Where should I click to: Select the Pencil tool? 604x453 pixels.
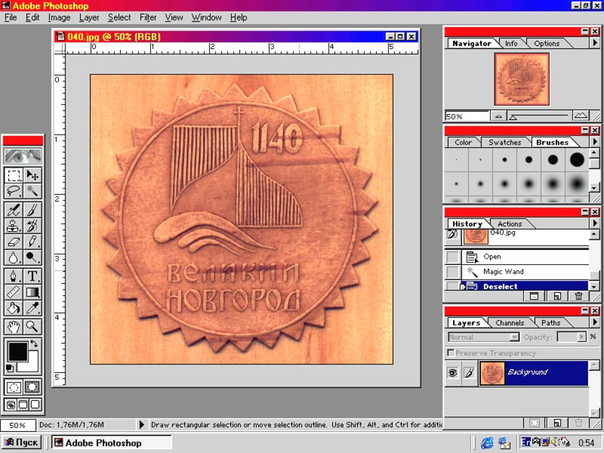pyautogui.click(x=32, y=242)
